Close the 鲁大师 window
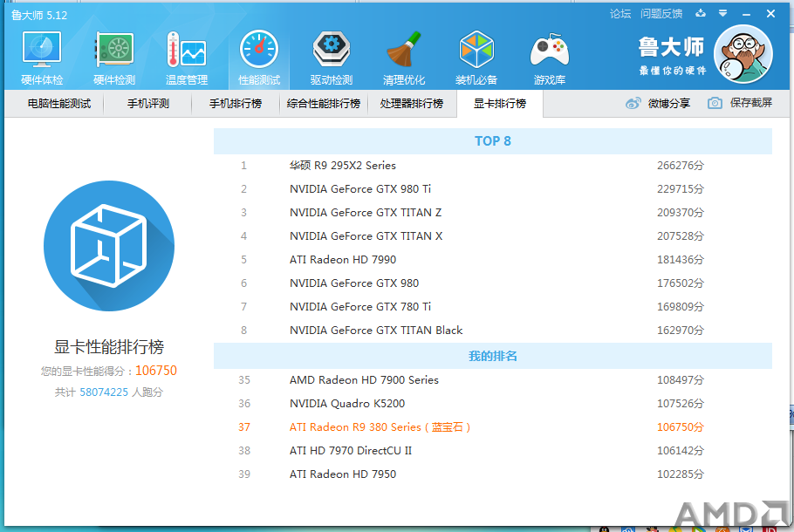Viewport: 794px width, 532px height. 770,14
